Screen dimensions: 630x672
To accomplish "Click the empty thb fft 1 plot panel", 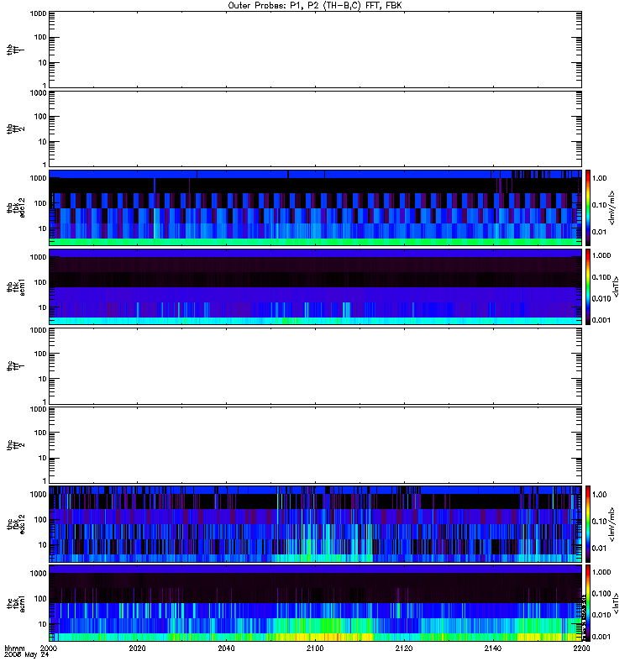I will coord(315,50).
